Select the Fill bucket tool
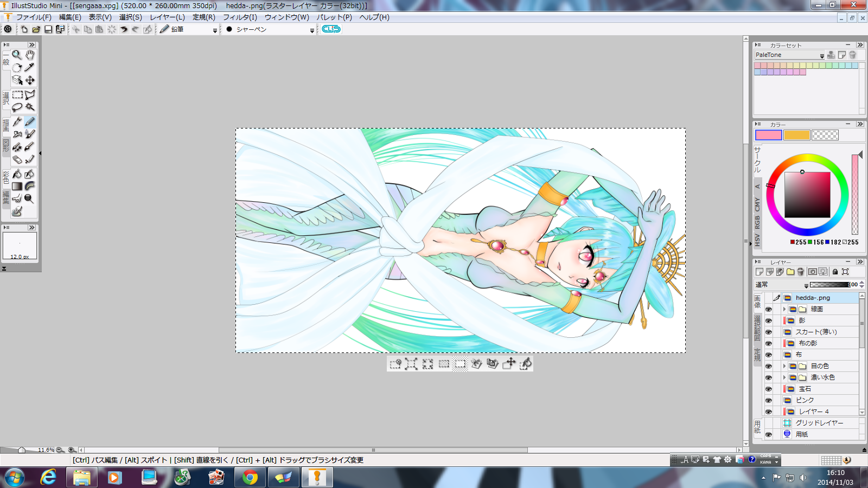868x488 pixels. coord(17,174)
